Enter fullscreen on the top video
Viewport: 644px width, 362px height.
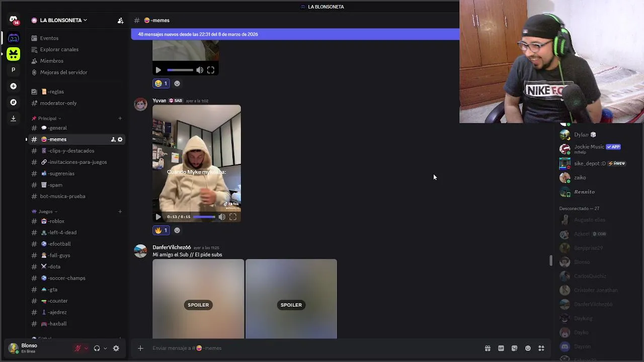point(211,70)
